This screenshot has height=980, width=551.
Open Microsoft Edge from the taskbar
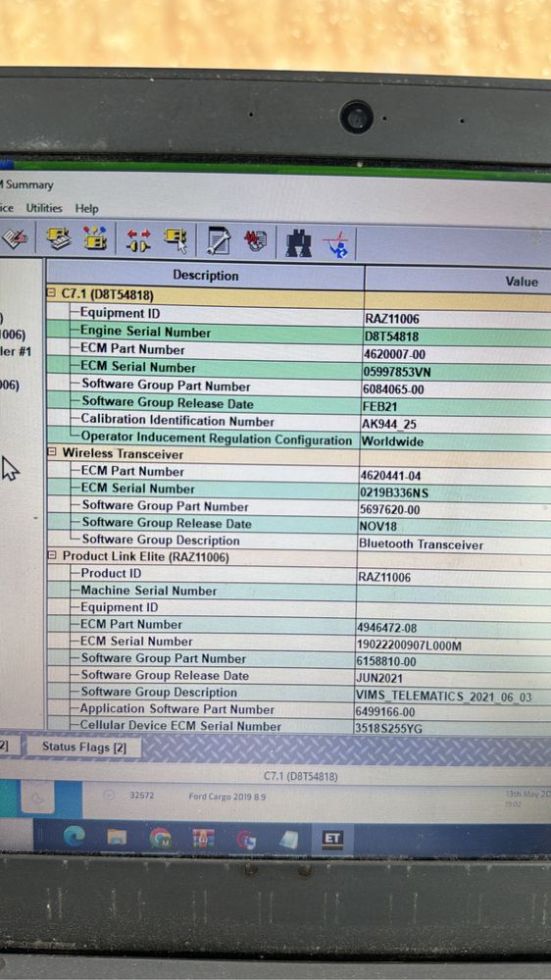(x=75, y=836)
